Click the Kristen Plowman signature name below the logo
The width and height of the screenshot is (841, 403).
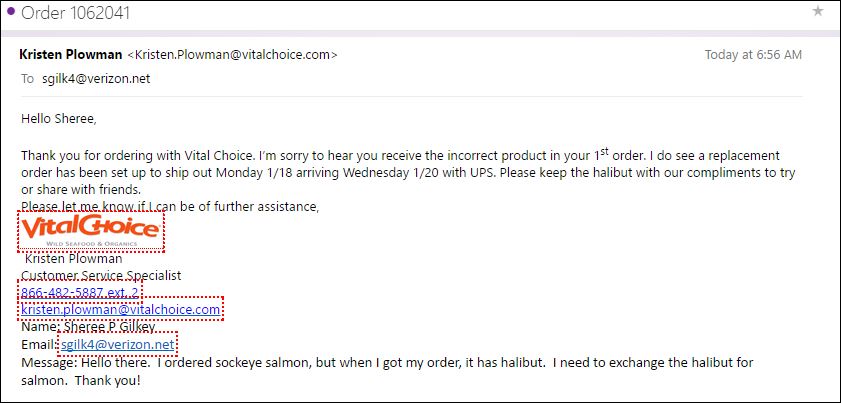[x=74, y=259]
